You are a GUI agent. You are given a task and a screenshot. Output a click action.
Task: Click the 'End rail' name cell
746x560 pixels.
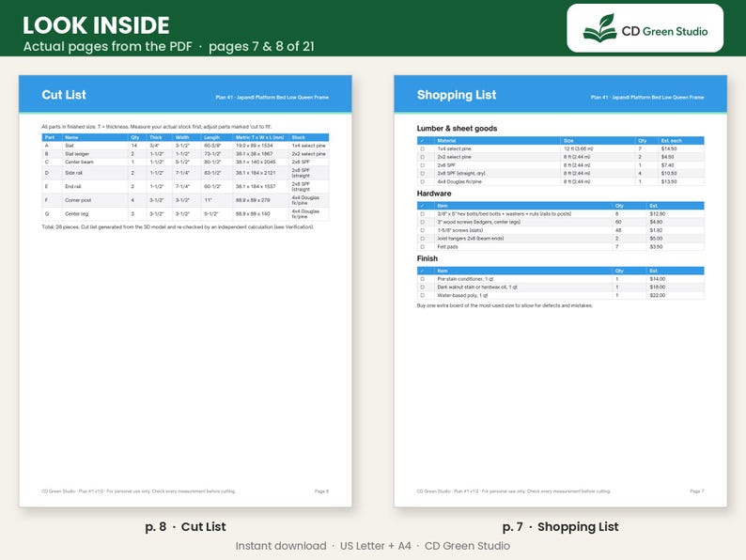point(73,186)
